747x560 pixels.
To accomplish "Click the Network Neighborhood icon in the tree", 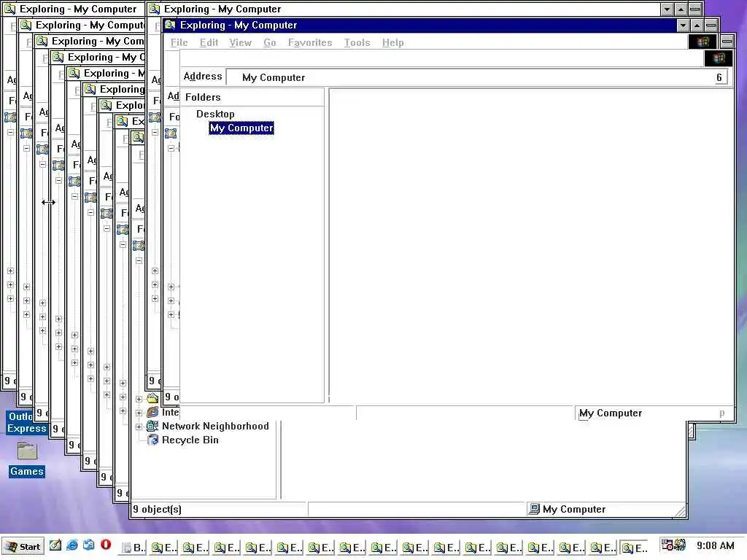I will coord(152,426).
